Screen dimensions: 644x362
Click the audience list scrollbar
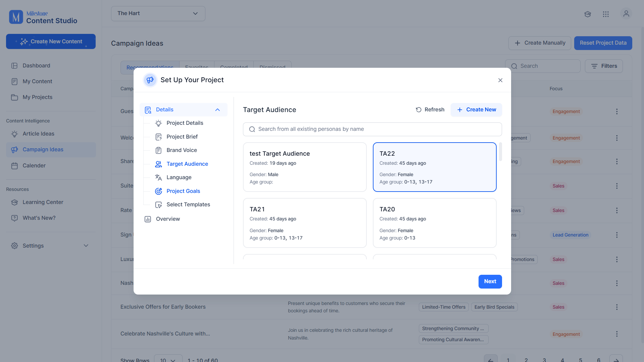[x=500, y=152]
